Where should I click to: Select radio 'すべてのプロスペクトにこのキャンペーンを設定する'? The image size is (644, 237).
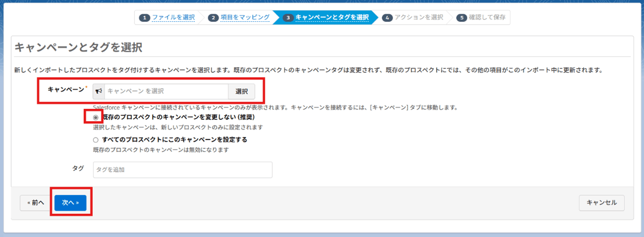coord(96,140)
